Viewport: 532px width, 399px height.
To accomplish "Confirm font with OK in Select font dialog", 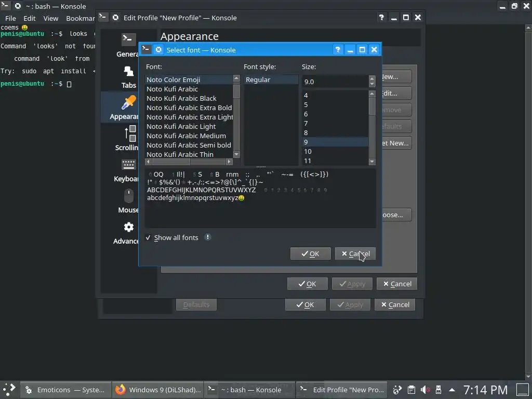I will click(311, 254).
